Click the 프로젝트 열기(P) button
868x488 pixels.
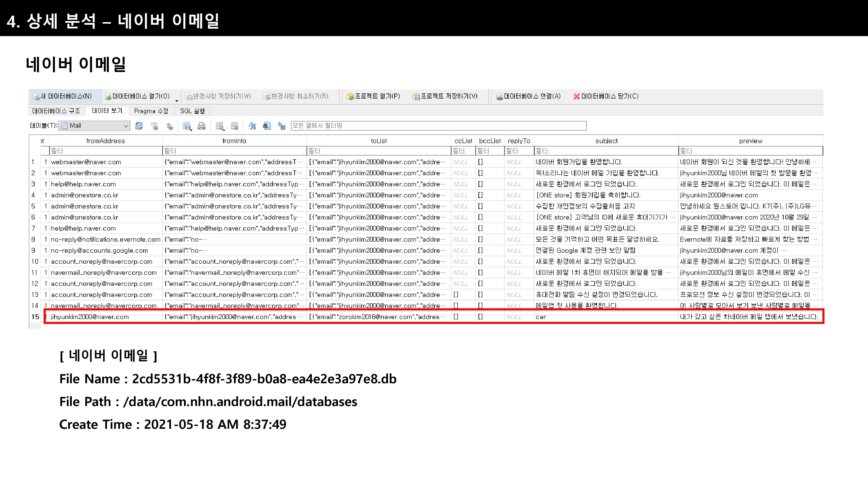coord(373,96)
